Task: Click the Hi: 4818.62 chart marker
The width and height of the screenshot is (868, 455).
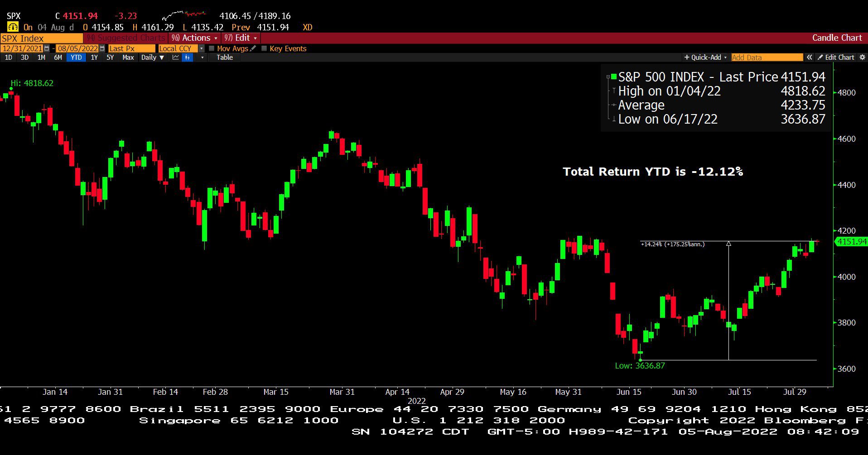Action: tap(32, 83)
